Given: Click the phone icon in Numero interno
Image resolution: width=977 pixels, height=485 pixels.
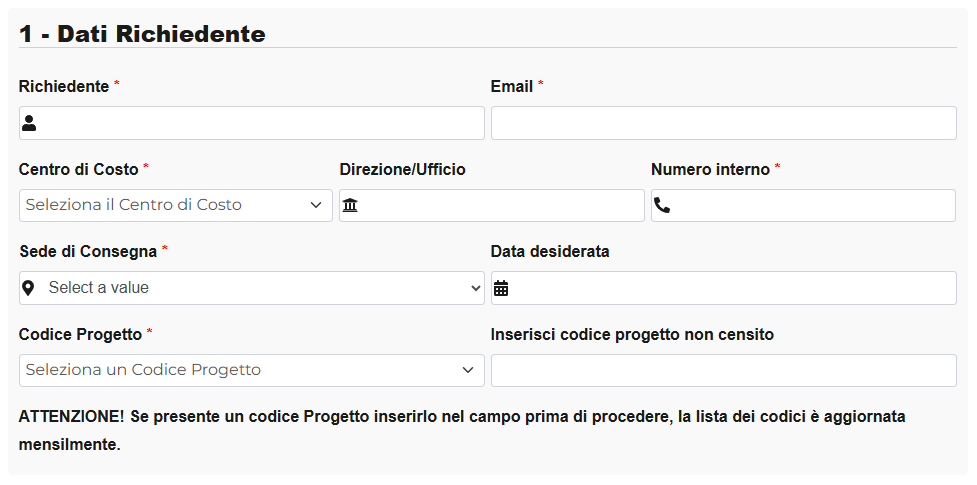Looking at the screenshot, I should click(662, 205).
